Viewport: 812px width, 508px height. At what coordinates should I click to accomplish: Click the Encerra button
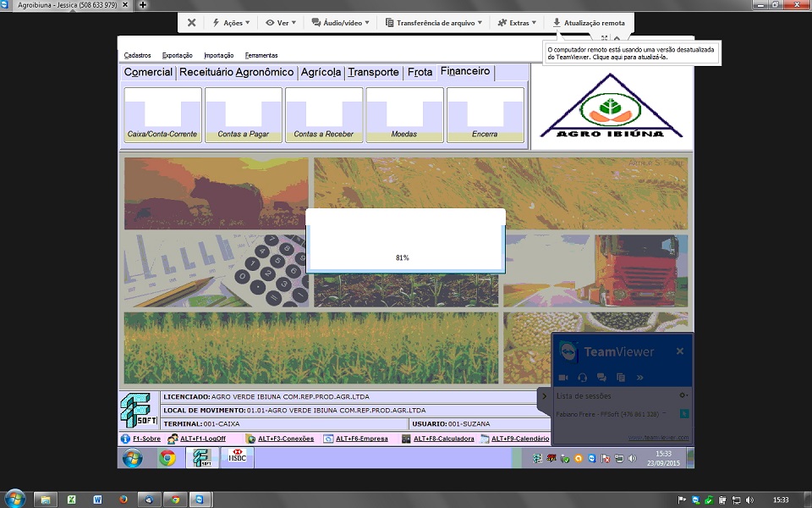coord(486,114)
